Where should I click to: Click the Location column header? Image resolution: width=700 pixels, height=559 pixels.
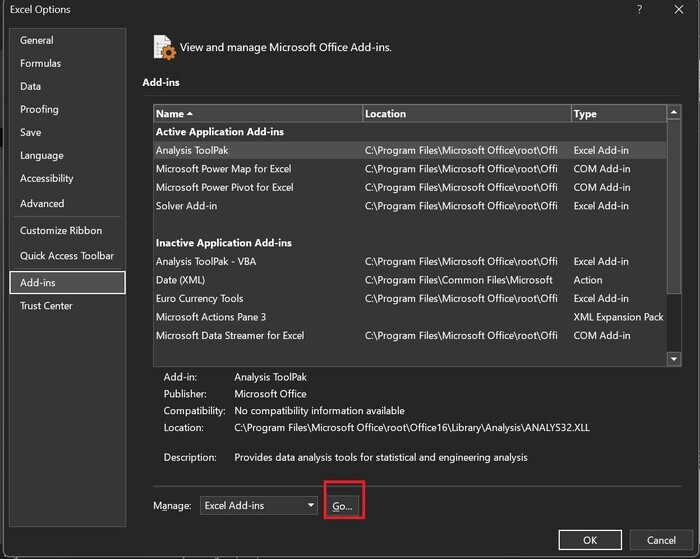(x=465, y=114)
